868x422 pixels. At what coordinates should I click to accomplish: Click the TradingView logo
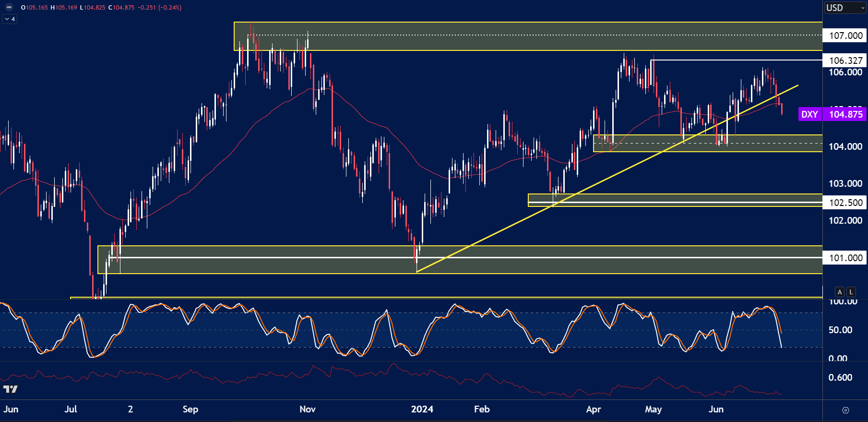[11, 389]
